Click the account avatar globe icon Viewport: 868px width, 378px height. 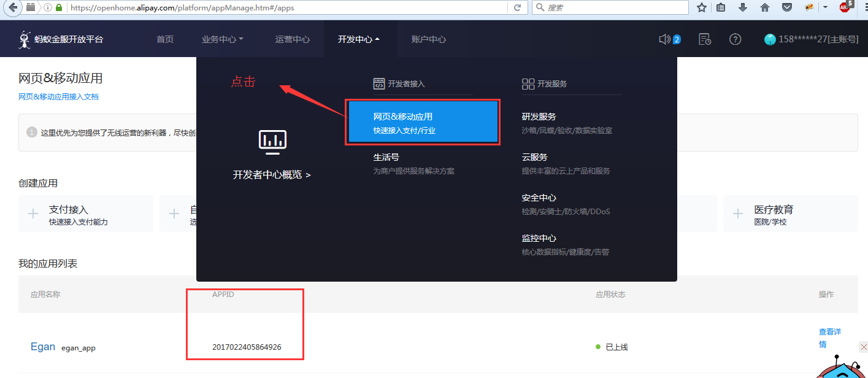pyautogui.click(x=770, y=39)
